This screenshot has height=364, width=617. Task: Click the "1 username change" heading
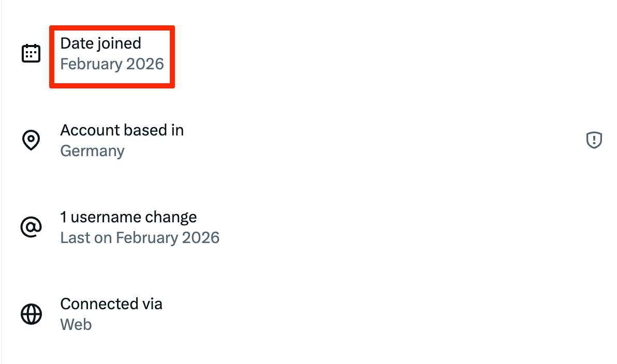point(128,217)
